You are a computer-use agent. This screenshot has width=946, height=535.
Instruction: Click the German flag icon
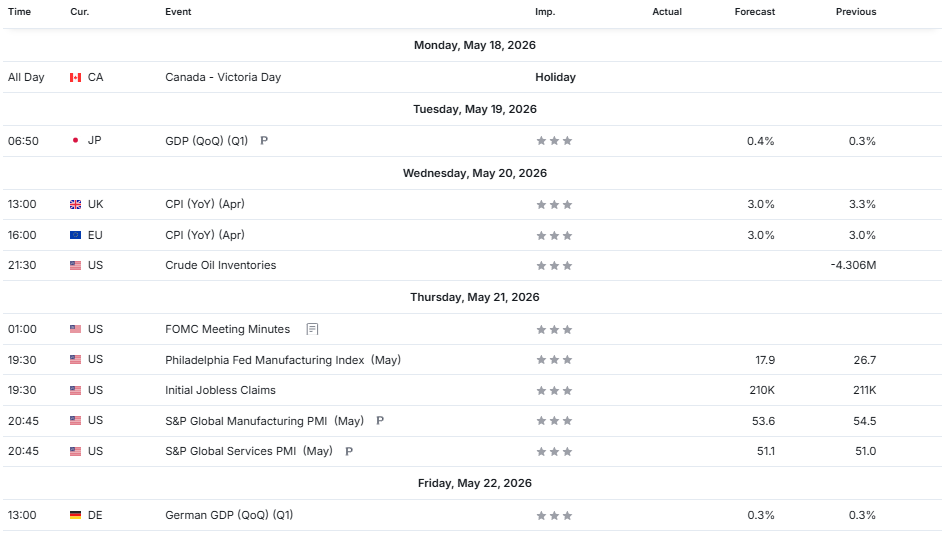(75, 515)
